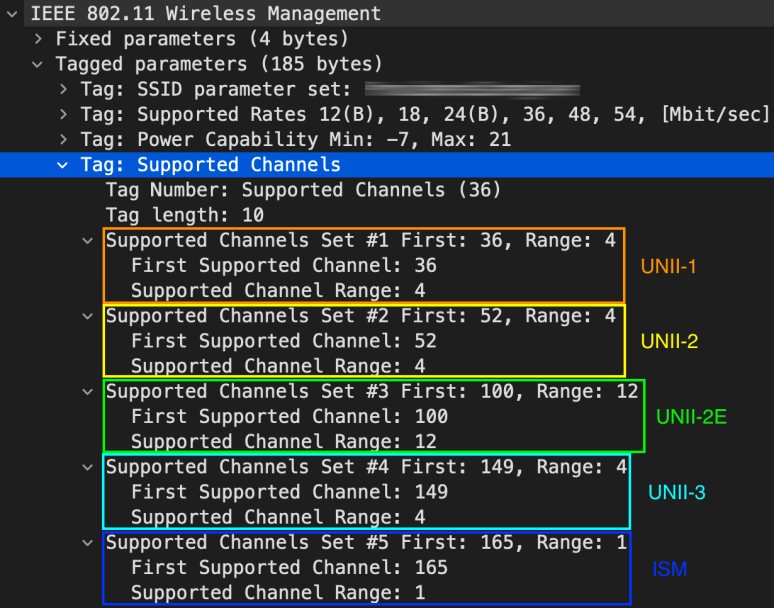The width and height of the screenshot is (774, 608).
Task: Collapse Supported Channels Set #4 chevron
Action: (x=88, y=467)
